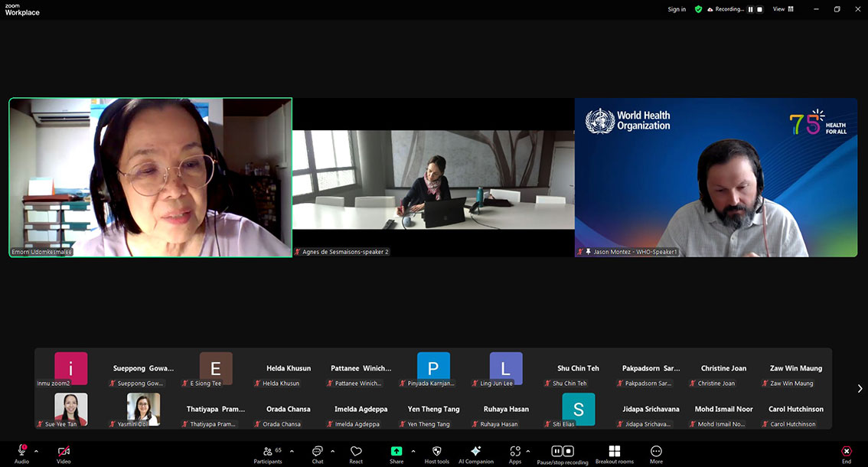Open the More options menu
This screenshot has height=467, width=868.
click(656, 453)
